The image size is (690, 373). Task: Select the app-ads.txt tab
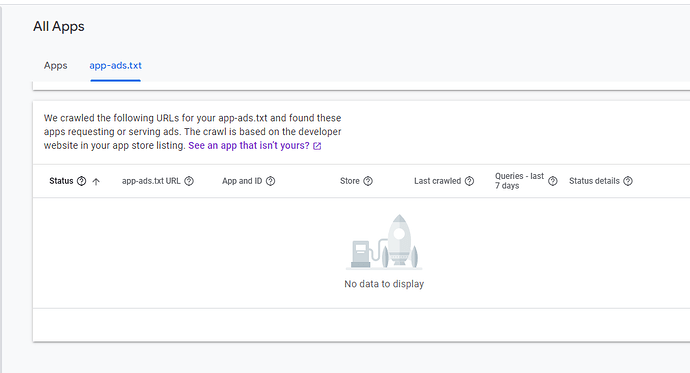point(115,66)
